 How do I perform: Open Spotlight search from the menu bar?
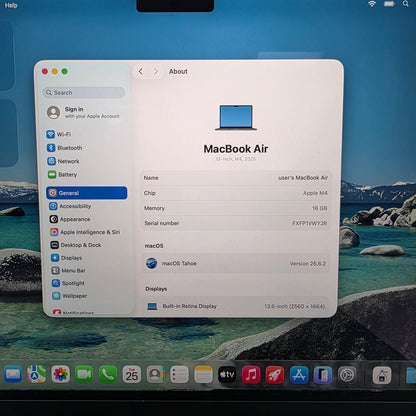click(x=405, y=4)
